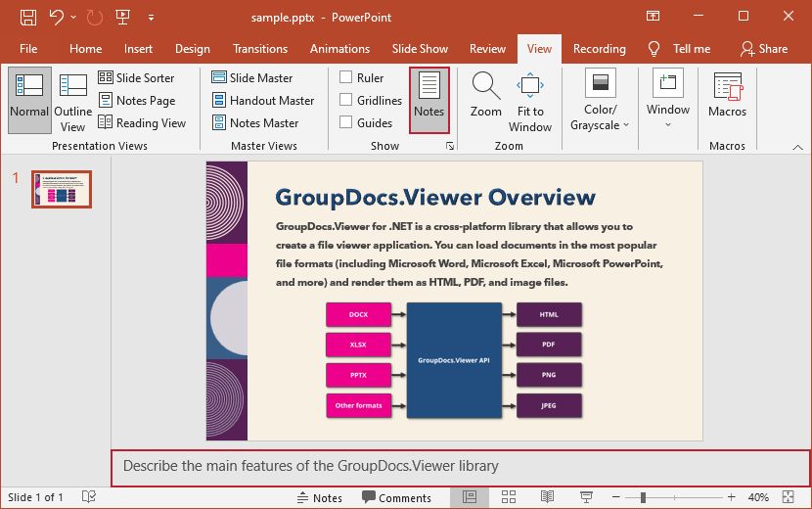Collapse the ribbon with the chevron
The image size is (812, 509).
point(797,148)
